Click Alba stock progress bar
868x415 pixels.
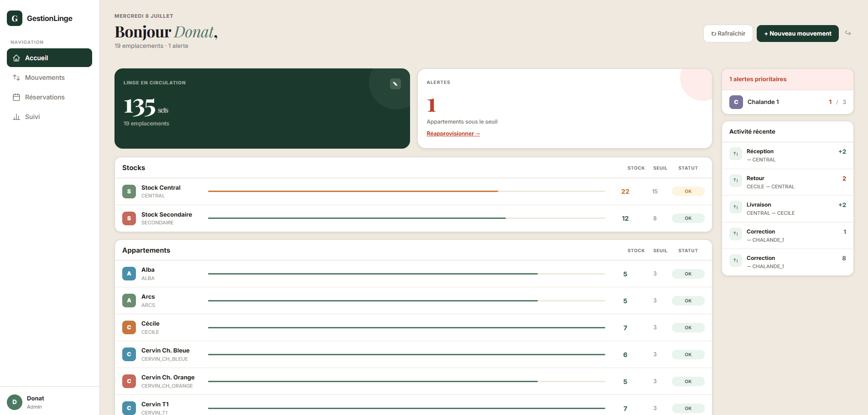[406, 274]
